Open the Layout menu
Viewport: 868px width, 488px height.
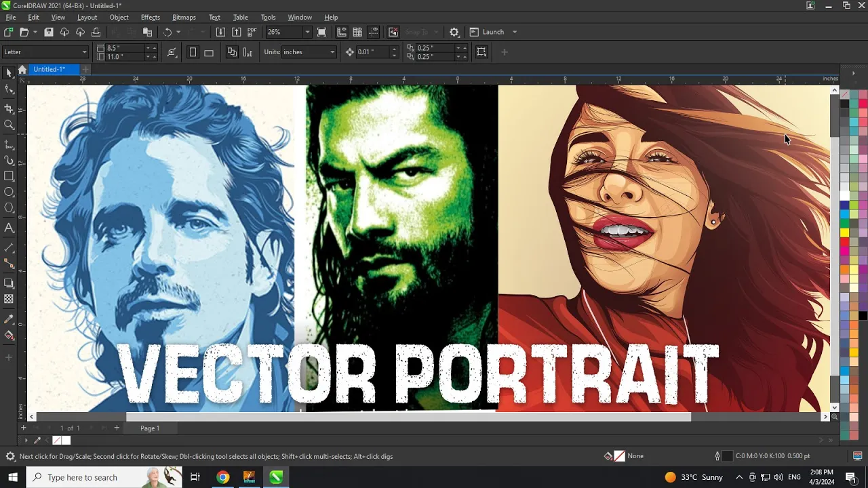(x=87, y=17)
